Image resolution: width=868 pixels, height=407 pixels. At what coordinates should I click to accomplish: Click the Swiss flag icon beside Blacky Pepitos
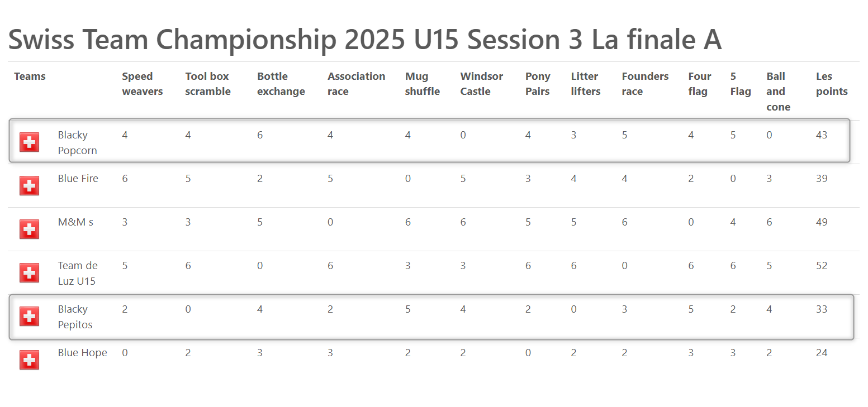pyautogui.click(x=29, y=317)
